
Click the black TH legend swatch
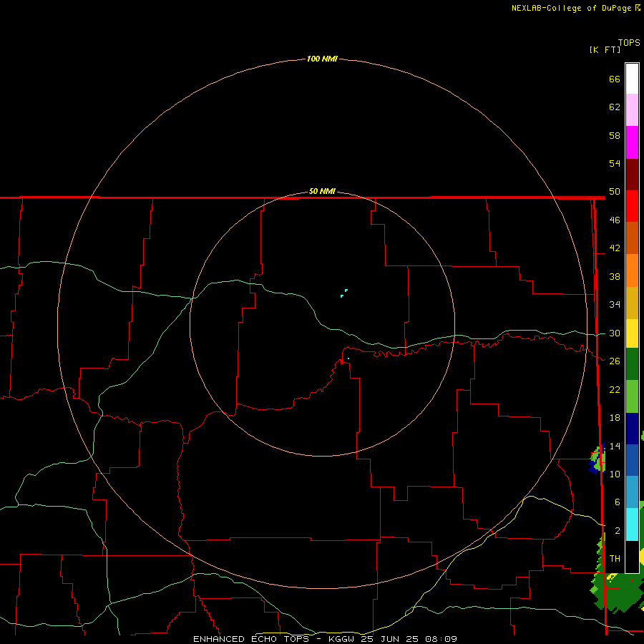632,556
